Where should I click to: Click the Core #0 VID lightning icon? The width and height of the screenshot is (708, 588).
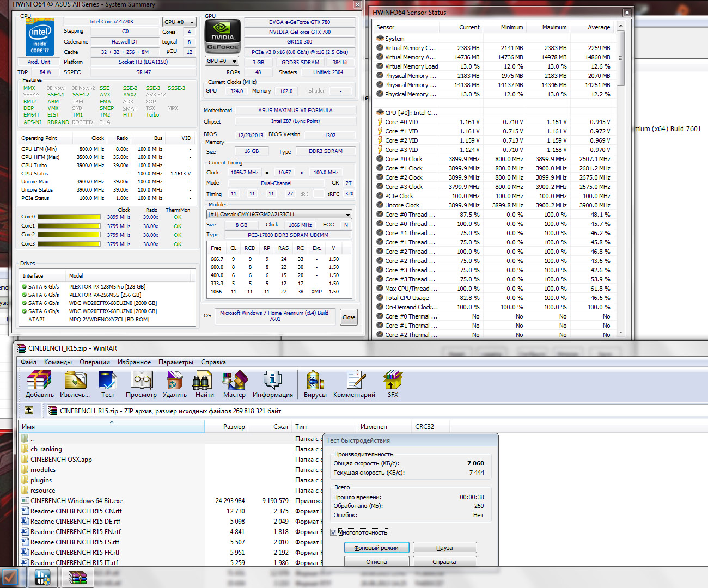380,122
